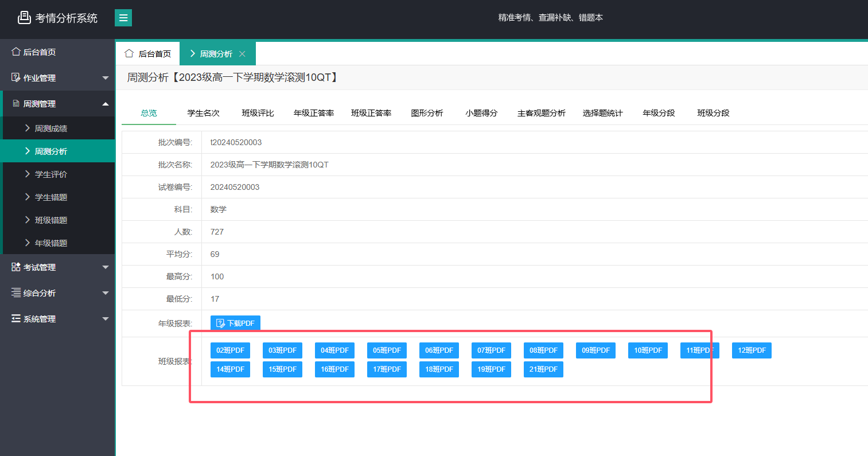Screen dimensions: 868x456
Task: Collapse the 周测管理 menu arrow
Action: (x=106, y=104)
